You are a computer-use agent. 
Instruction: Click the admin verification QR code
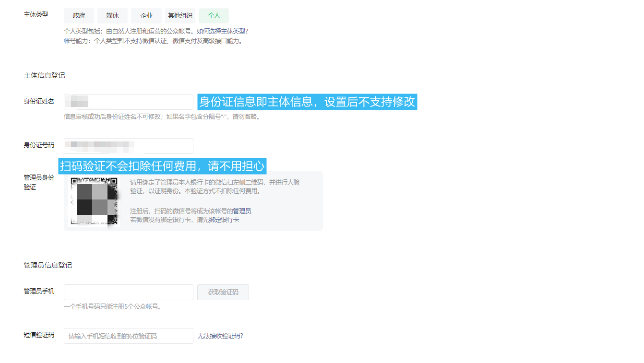point(94,200)
